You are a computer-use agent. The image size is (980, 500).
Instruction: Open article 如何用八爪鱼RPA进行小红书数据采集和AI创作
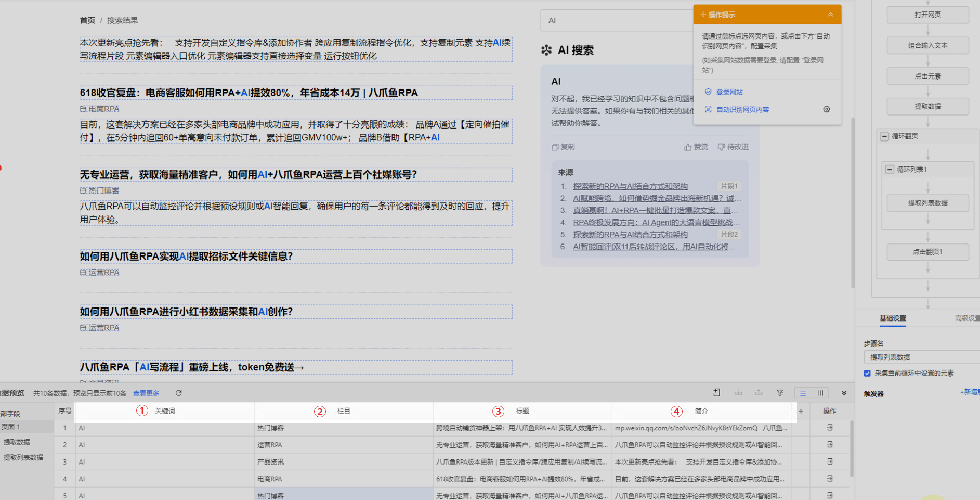186,312
